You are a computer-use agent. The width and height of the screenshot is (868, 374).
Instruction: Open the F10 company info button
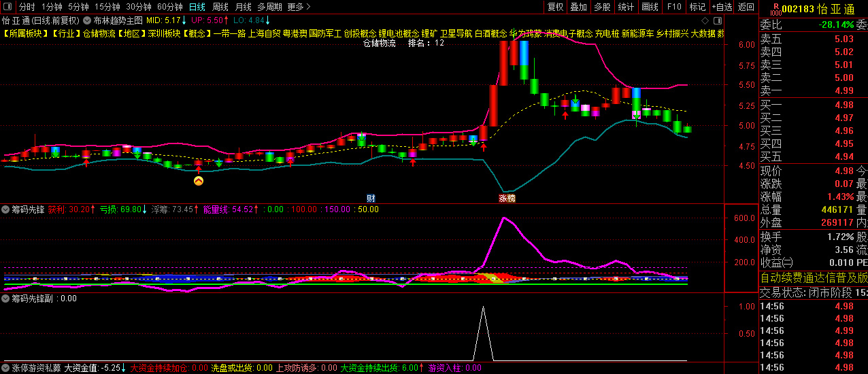tap(673, 7)
